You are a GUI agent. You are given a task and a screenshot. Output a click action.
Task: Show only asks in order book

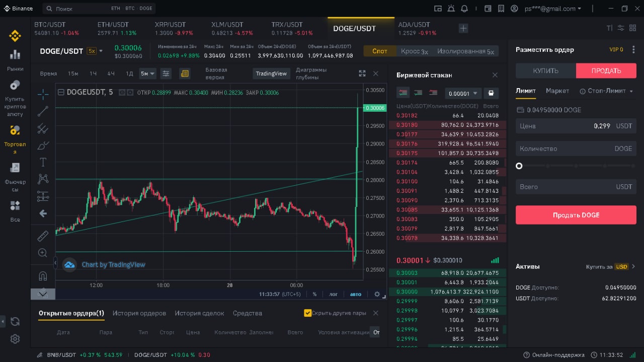(x=433, y=93)
